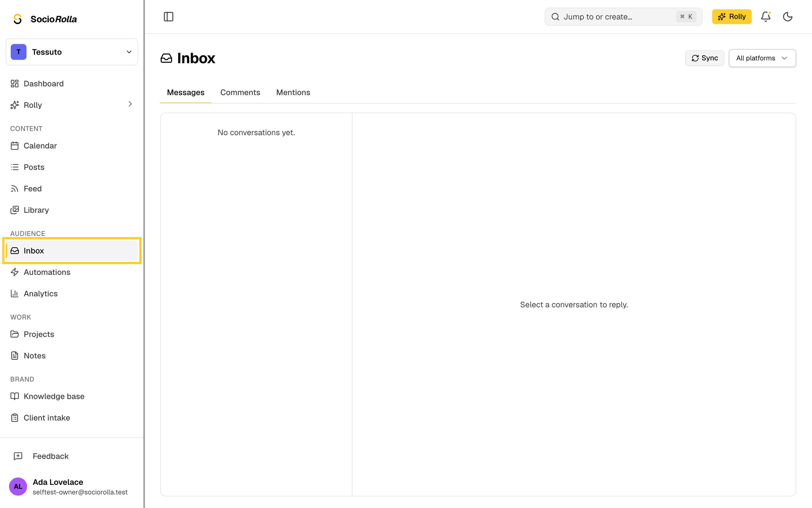812x508 pixels.
Task: Open the Ada Lovelace account menu
Action: coord(72,487)
